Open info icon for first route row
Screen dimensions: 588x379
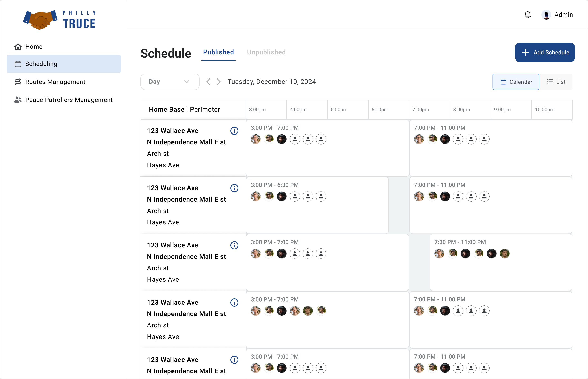(234, 131)
